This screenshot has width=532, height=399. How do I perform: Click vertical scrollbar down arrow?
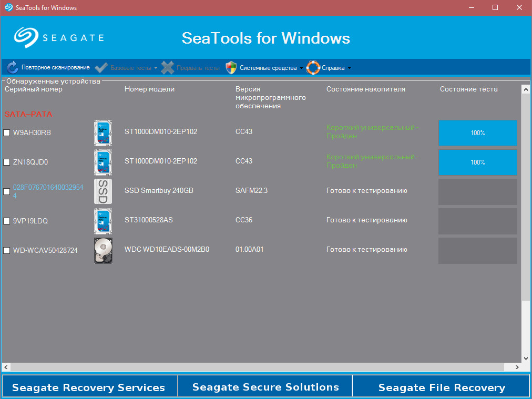tap(526, 359)
